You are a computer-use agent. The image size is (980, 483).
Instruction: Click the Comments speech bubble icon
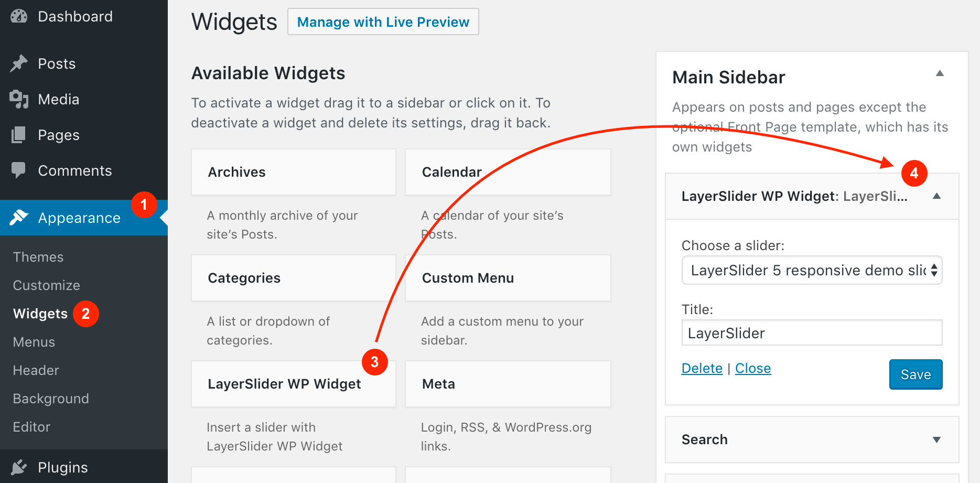click(x=18, y=170)
